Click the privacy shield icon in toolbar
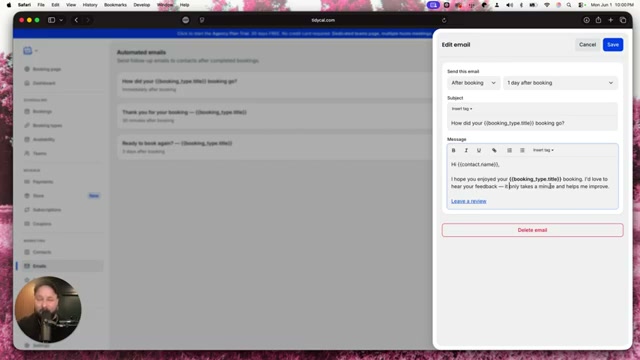This screenshot has width=640, height=360. 202,20
